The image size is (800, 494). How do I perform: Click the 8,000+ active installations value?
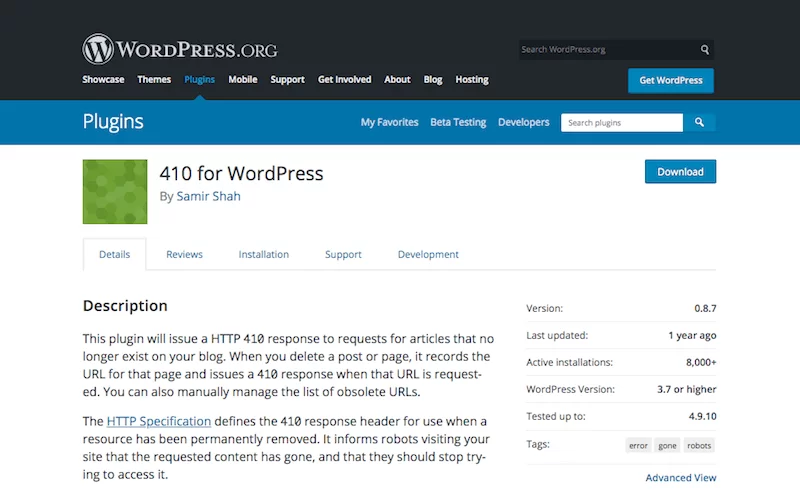coord(701,362)
